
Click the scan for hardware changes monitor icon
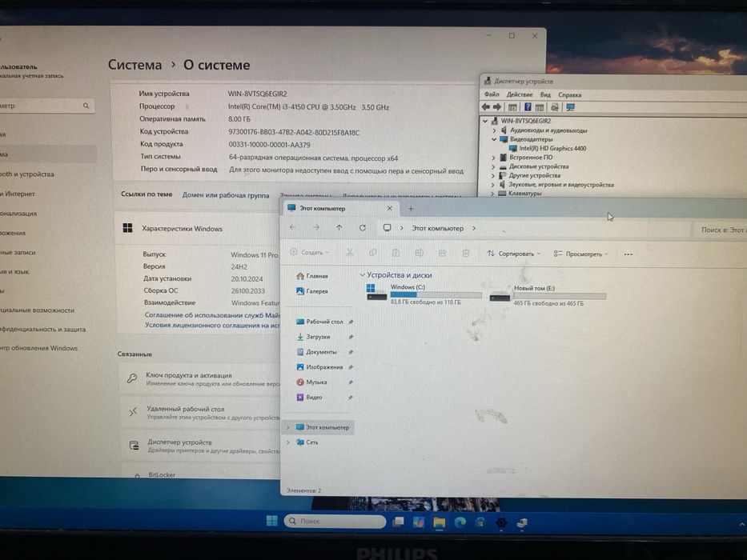[570, 108]
